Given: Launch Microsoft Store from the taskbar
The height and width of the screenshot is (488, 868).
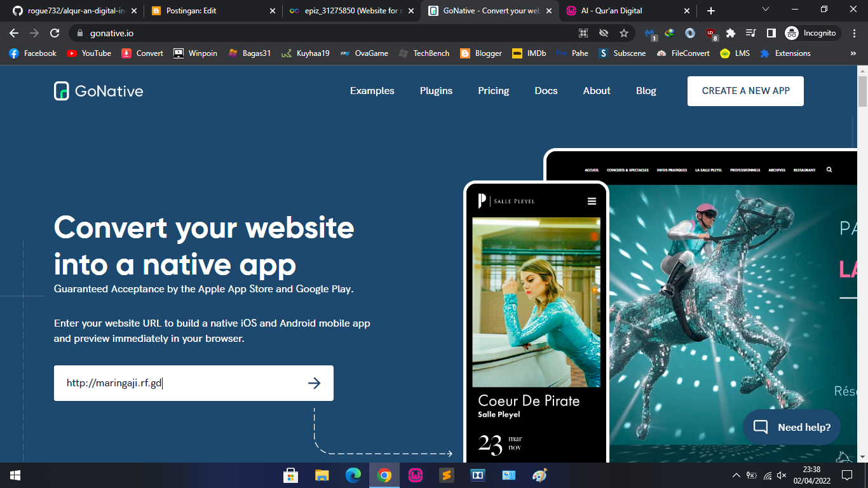Looking at the screenshot, I should tap(291, 475).
